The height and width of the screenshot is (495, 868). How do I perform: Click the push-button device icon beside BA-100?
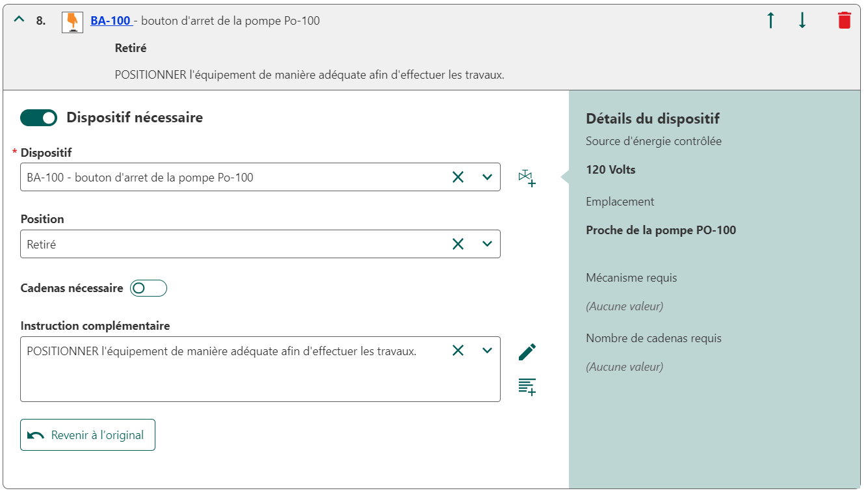tap(72, 21)
